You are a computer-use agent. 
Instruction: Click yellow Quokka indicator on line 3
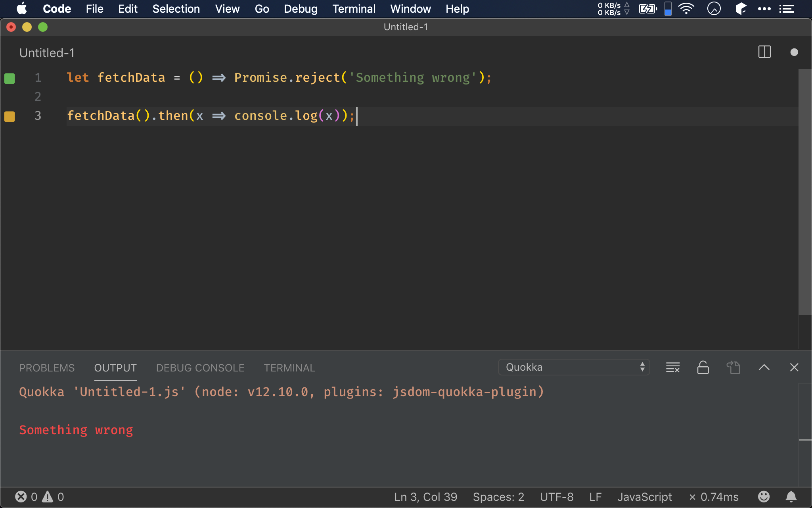pos(10,116)
